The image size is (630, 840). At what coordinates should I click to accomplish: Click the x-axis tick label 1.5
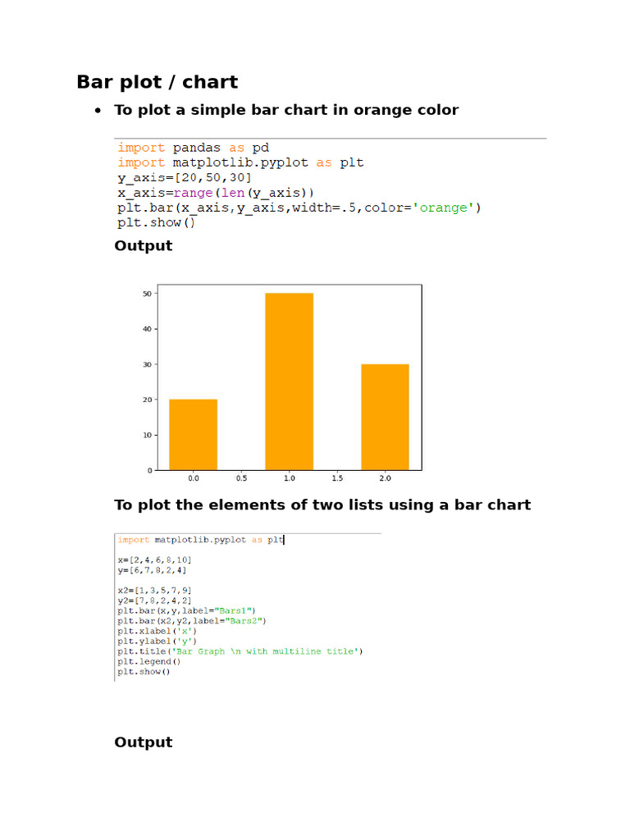337,477
